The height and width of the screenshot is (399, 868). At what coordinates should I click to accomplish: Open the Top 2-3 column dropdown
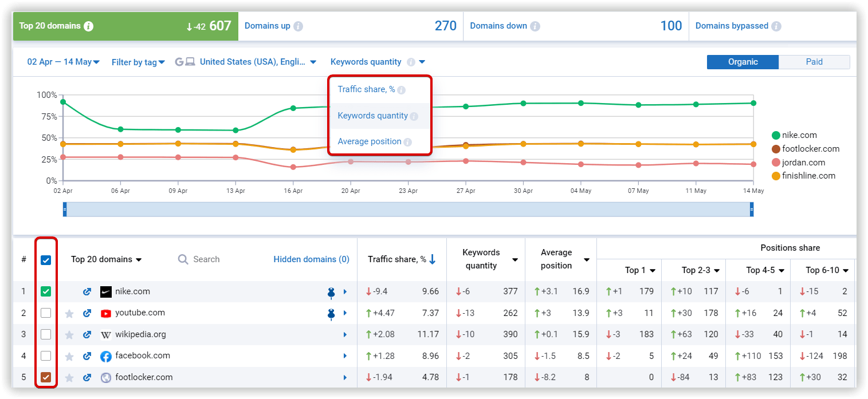[717, 270]
